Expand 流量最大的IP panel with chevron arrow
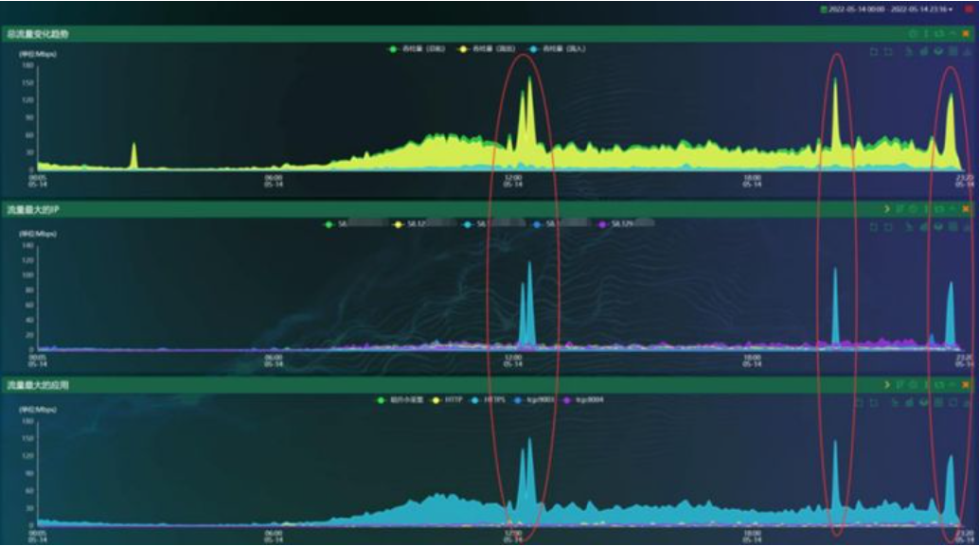Viewport: 980px width, 546px height. [887, 209]
